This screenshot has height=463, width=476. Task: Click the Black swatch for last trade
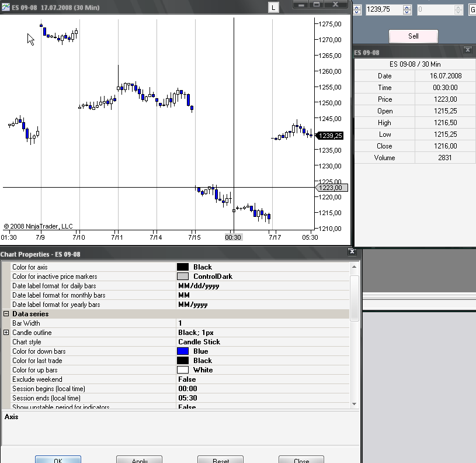point(183,361)
